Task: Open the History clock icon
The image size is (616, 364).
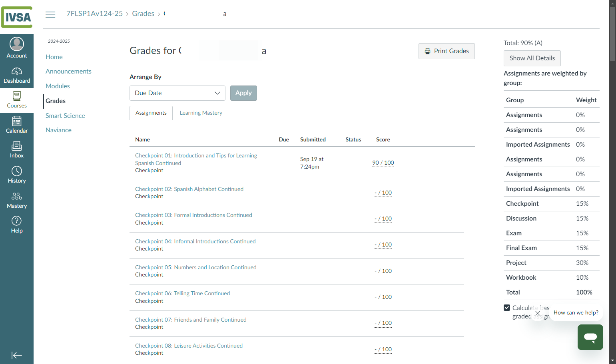Action: point(17,171)
